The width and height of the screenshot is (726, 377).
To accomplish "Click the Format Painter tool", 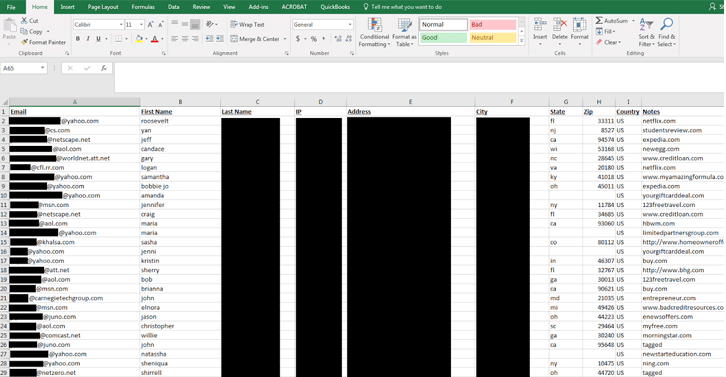I will click(44, 42).
